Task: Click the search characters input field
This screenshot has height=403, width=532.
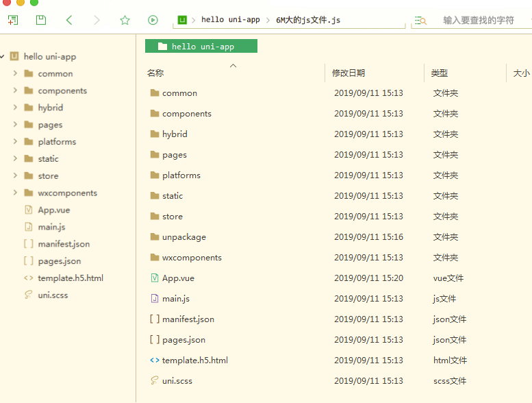Action: tap(479, 21)
